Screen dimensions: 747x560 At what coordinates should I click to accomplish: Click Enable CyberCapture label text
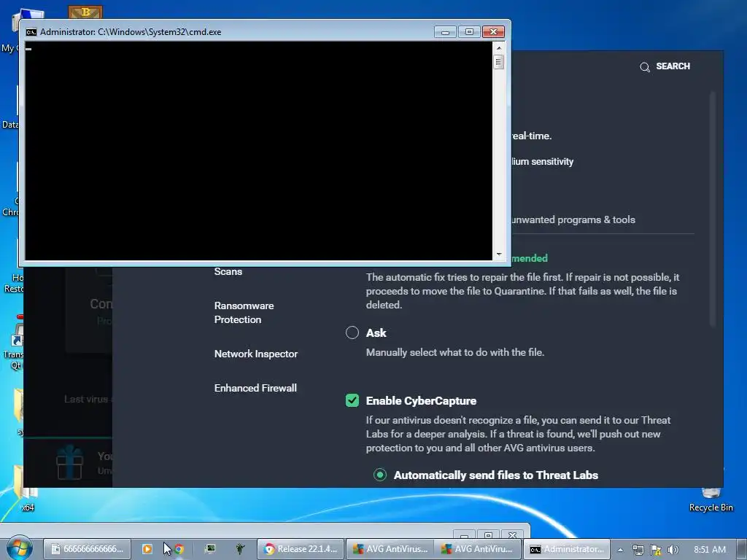click(x=421, y=401)
